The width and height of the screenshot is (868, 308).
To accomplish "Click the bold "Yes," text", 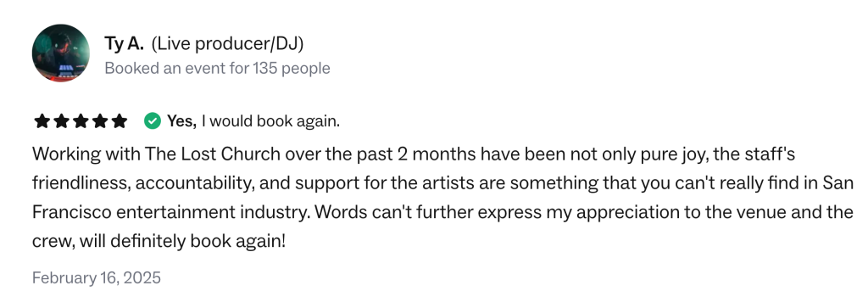I will (182, 120).
